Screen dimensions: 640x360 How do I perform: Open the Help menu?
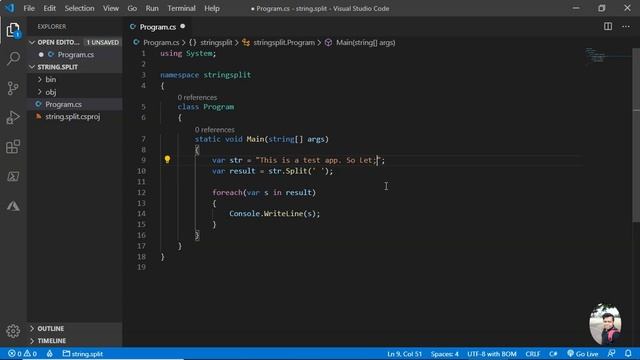(212, 8)
